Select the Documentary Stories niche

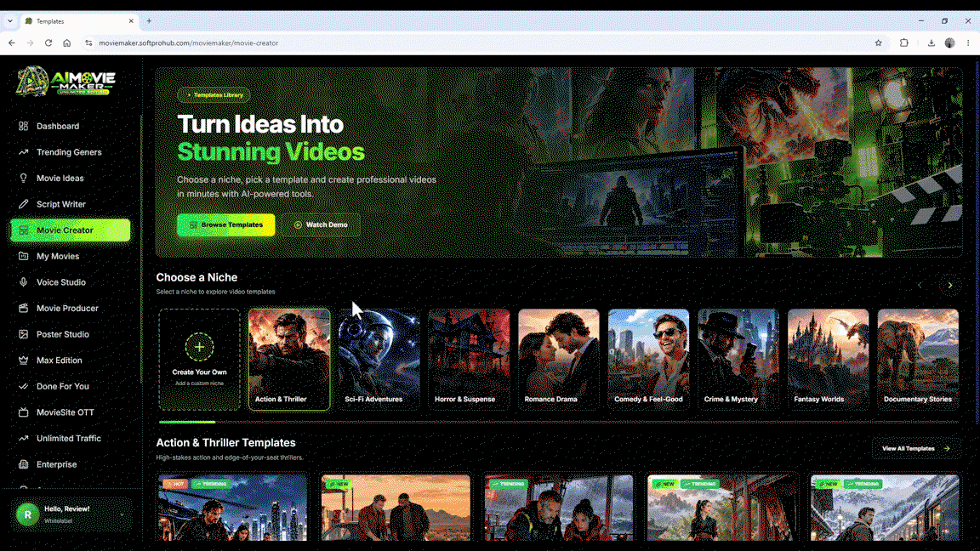coord(918,359)
